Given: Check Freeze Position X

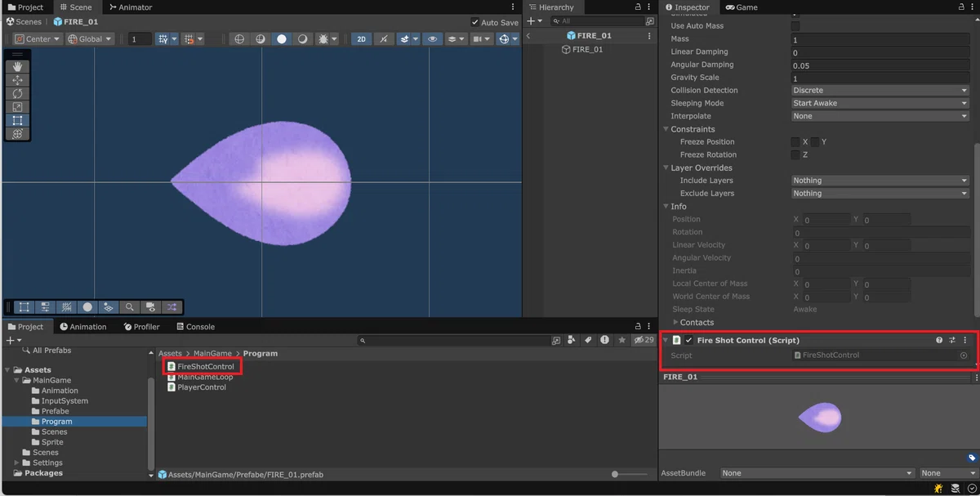Looking at the screenshot, I should click(795, 141).
